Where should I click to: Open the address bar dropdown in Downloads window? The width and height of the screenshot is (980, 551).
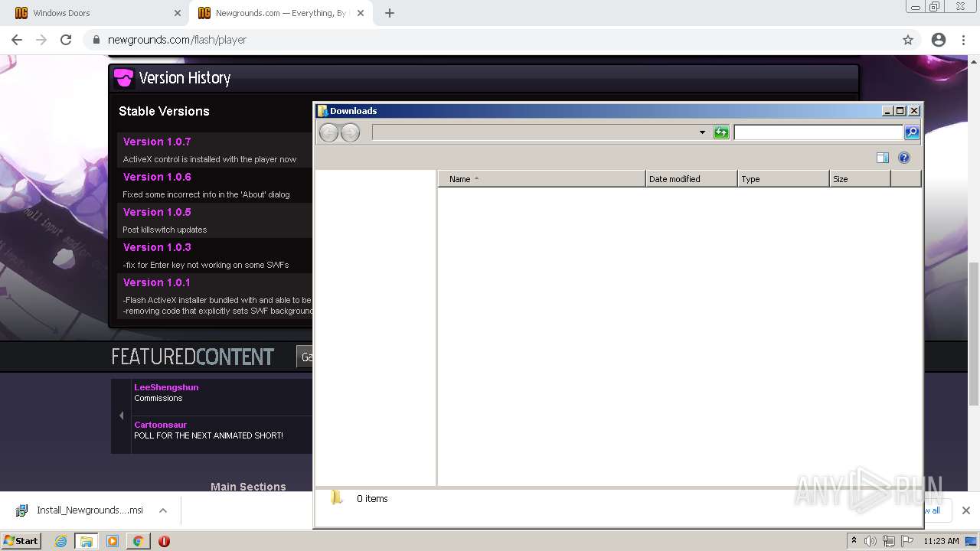click(702, 132)
